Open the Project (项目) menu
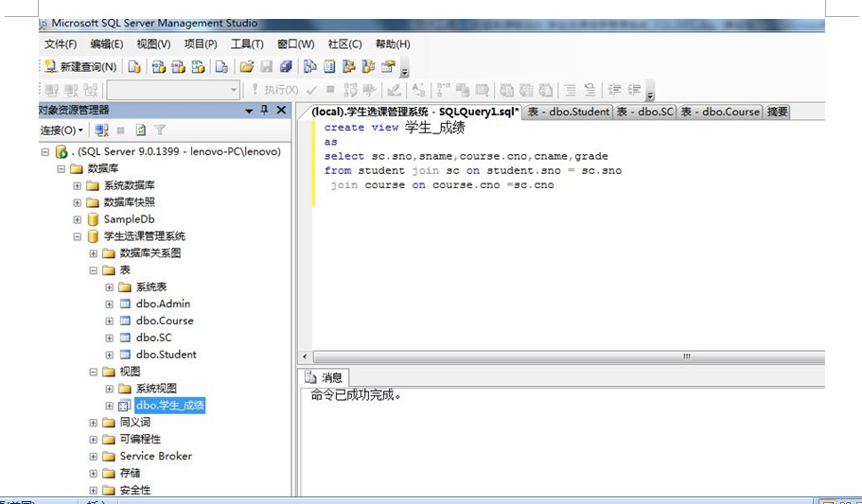 point(201,43)
